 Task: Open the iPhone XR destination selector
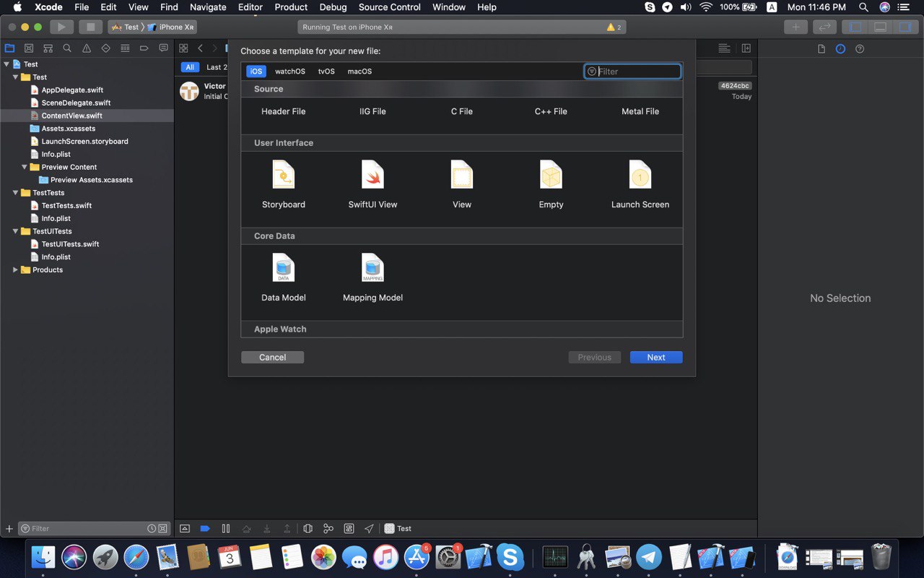tap(171, 27)
